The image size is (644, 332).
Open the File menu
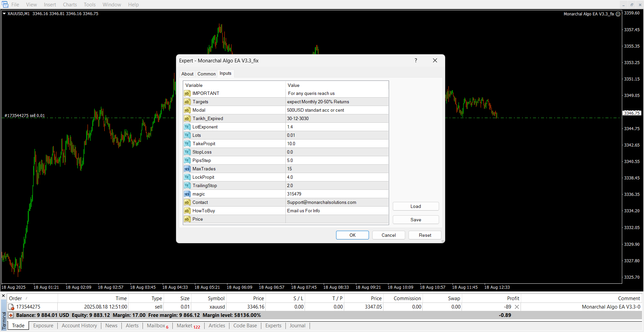point(15,5)
